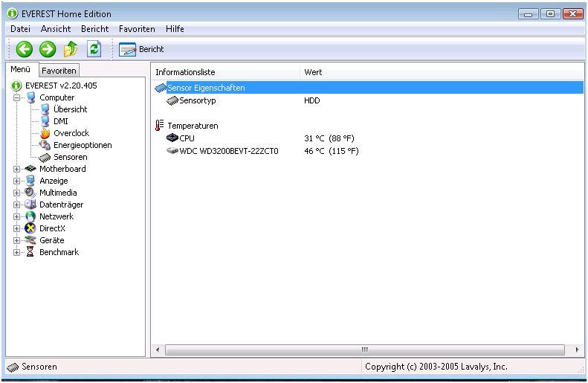Click the HDD sensor type value
The height and width of the screenshot is (383, 588).
311,100
